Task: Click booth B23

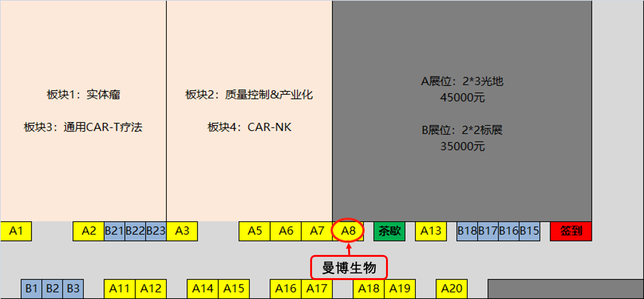Action: pos(156,231)
